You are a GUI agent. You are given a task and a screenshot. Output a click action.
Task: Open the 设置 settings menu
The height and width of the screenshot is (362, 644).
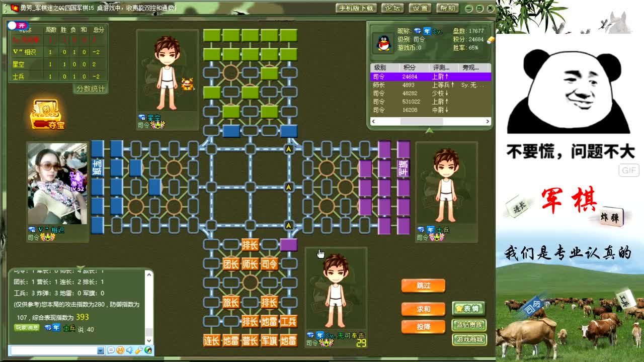pos(420,8)
